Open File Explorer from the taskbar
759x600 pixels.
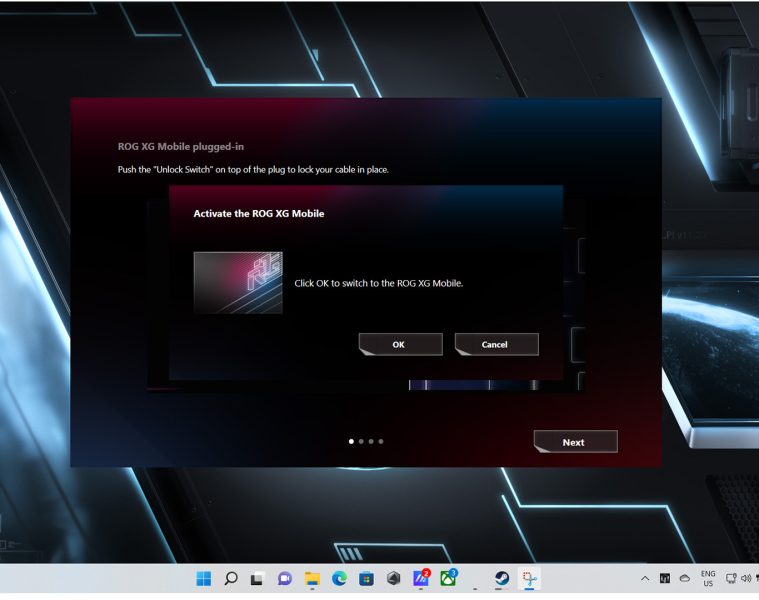312,578
